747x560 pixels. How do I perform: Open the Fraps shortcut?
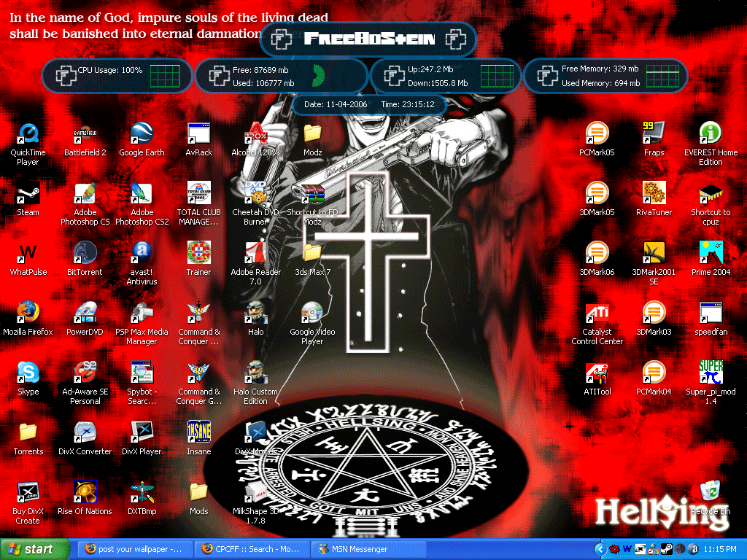[654, 134]
